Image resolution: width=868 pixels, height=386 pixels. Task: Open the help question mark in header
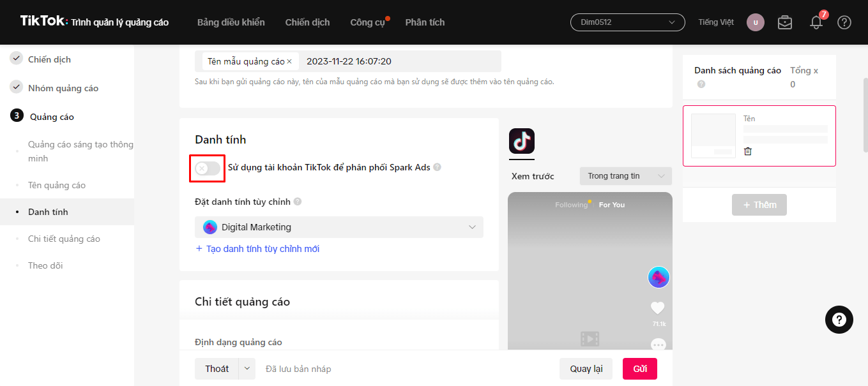pyautogui.click(x=844, y=22)
